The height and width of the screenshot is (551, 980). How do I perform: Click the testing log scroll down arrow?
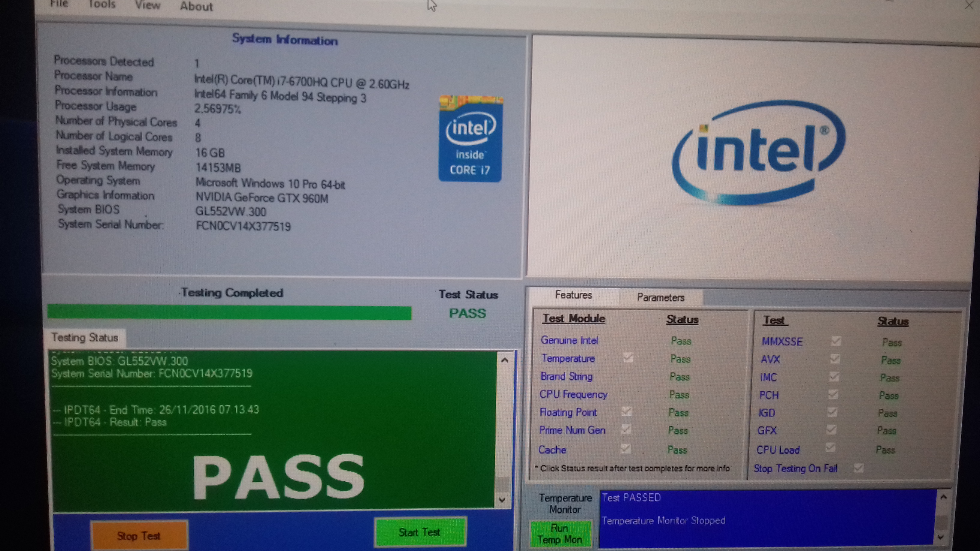[502, 500]
